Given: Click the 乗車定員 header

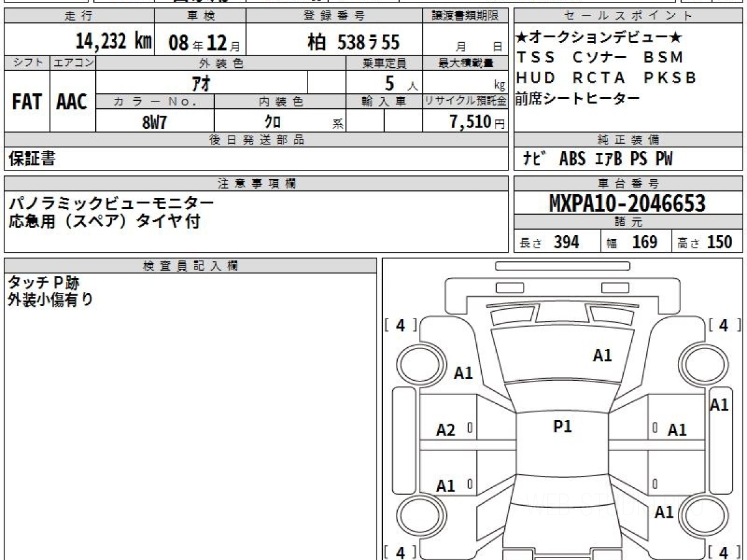Looking at the screenshot, I should tap(384, 63).
